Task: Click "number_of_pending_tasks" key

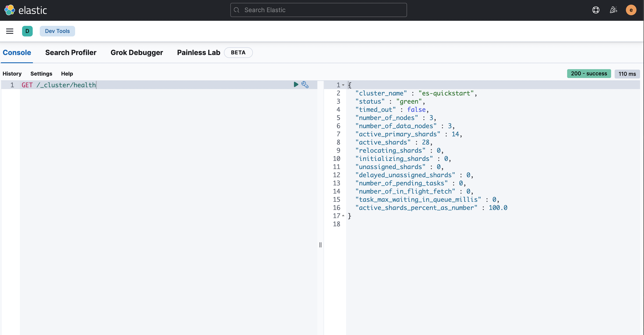Action: point(402,183)
